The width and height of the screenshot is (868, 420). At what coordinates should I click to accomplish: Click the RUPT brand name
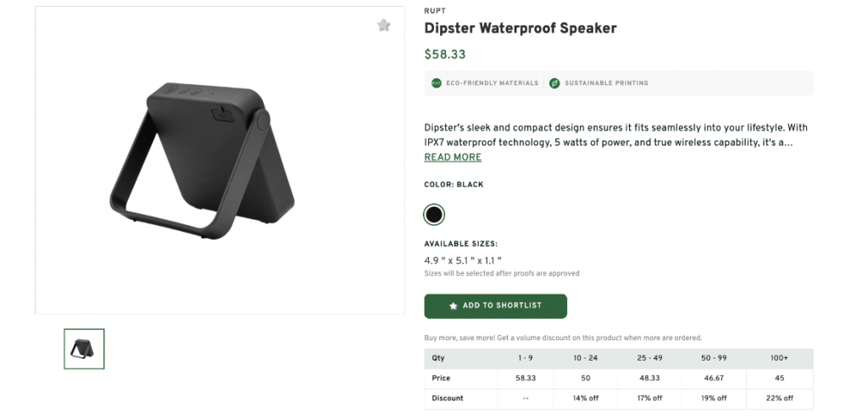(x=434, y=11)
